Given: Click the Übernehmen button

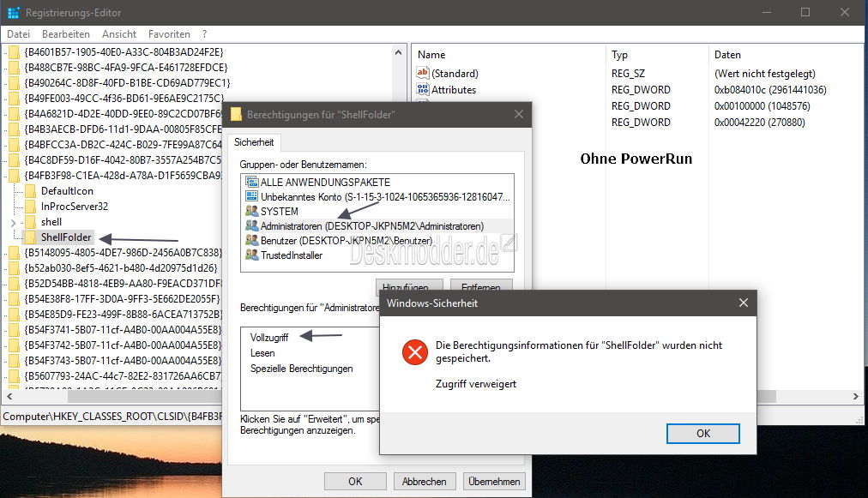Looking at the screenshot, I should tap(494, 482).
